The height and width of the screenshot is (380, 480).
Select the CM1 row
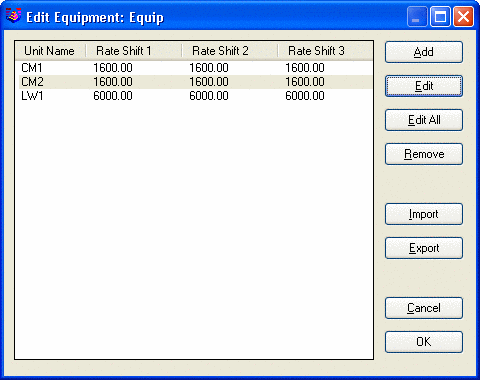194,68
